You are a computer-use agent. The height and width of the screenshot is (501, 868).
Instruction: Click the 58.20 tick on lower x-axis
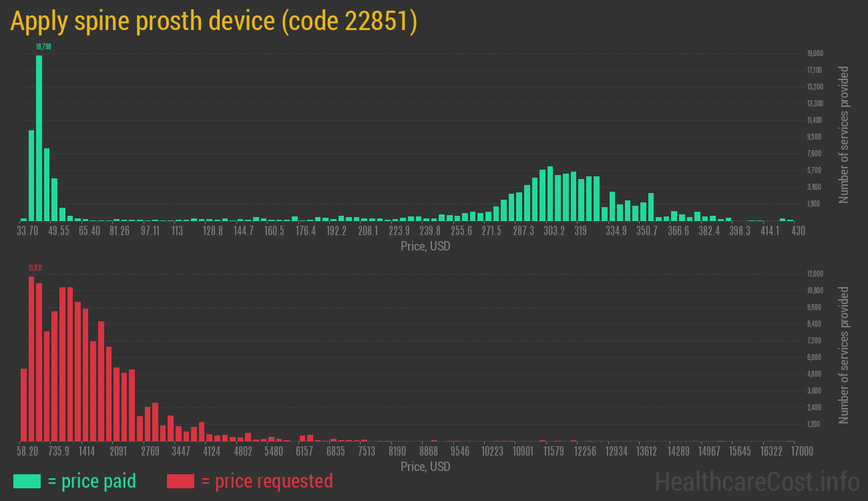[x=27, y=452]
